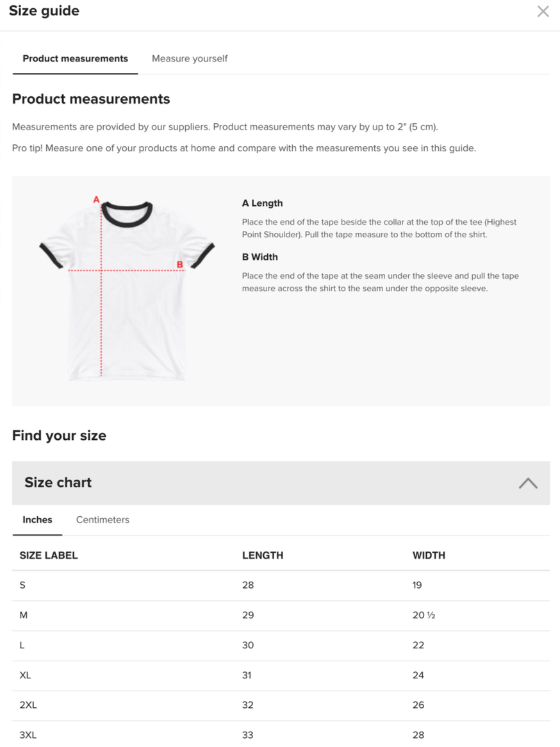This screenshot has height=747, width=560.
Task: Click the LENGTH column header
Action: (x=263, y=555)
